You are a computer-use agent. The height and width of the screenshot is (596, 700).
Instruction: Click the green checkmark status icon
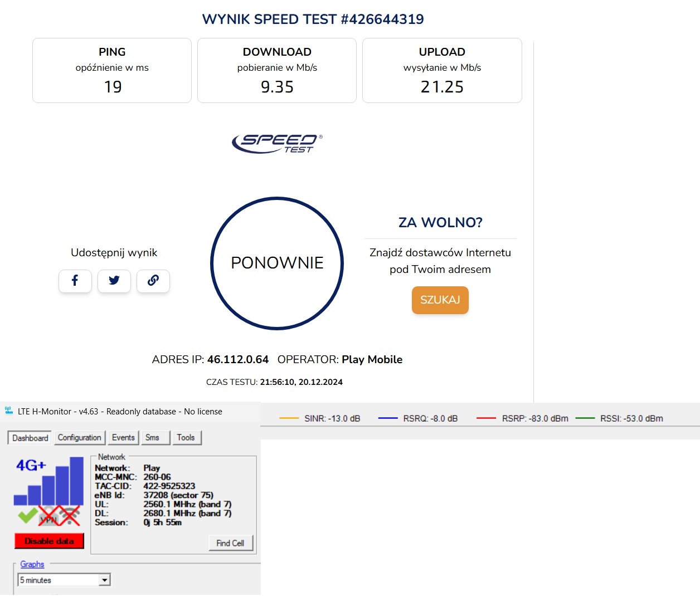coord(27,516)
